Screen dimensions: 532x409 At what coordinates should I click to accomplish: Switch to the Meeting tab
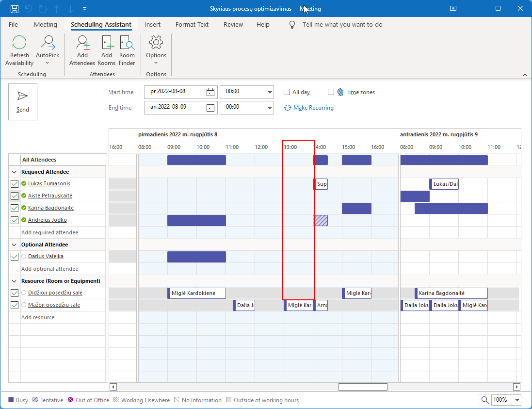(46, 24)
